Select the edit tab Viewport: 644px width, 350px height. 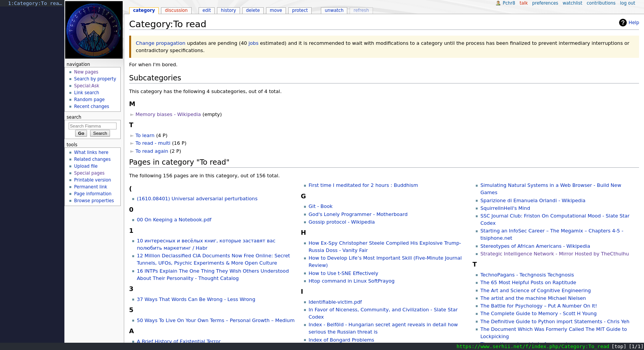coord(207,10)
